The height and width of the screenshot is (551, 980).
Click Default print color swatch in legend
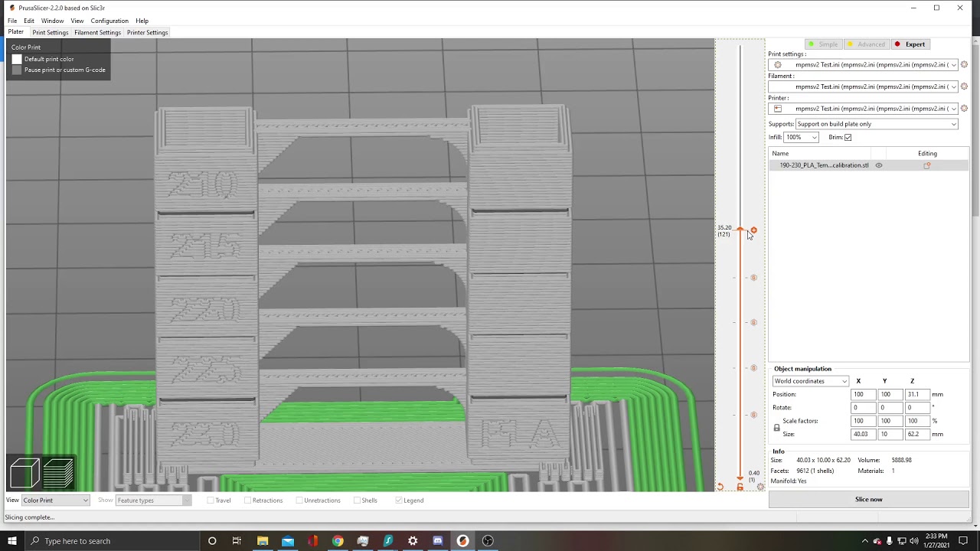pyautogui.click(x=17, y=59)
